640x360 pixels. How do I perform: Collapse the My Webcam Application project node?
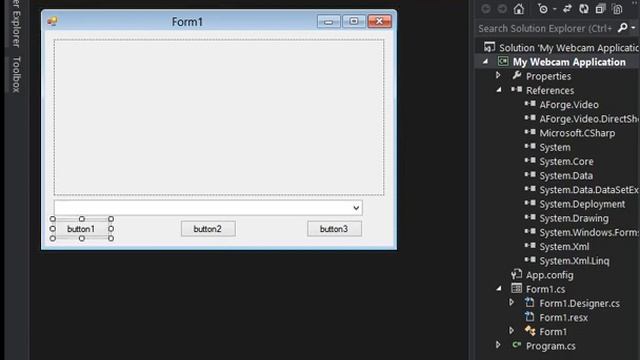pos(485,62)
